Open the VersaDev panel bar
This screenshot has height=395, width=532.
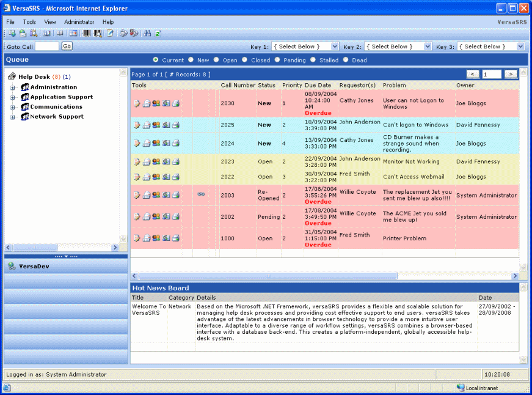[x=66, y=266]
